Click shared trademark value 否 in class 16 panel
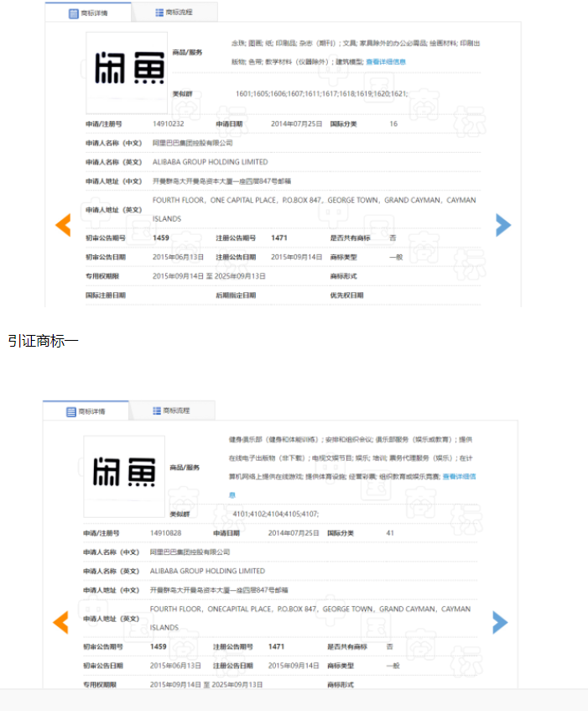 click(x=393, y=238)
